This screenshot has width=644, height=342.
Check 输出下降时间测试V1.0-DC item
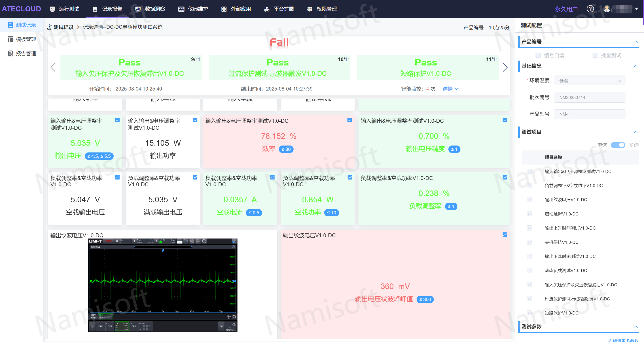point(529,256)
